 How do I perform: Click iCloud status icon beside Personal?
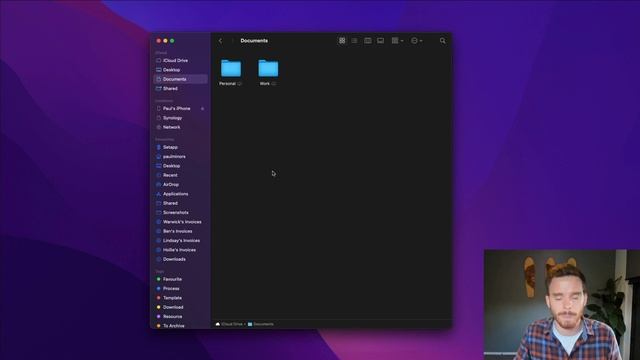click(240, 84)
